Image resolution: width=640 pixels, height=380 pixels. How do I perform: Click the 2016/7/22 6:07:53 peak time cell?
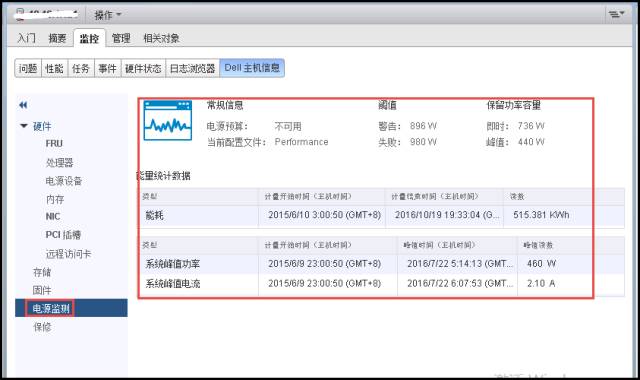click(x=460, y=284)
